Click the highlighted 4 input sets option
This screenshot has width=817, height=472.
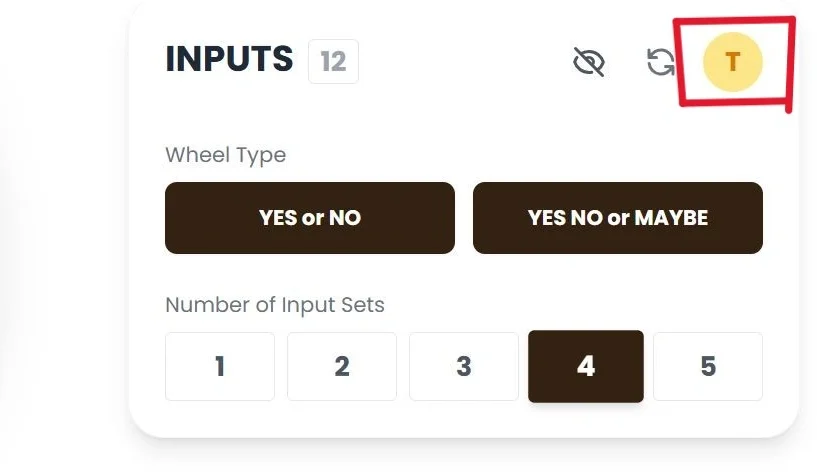[x=585, y=366]
